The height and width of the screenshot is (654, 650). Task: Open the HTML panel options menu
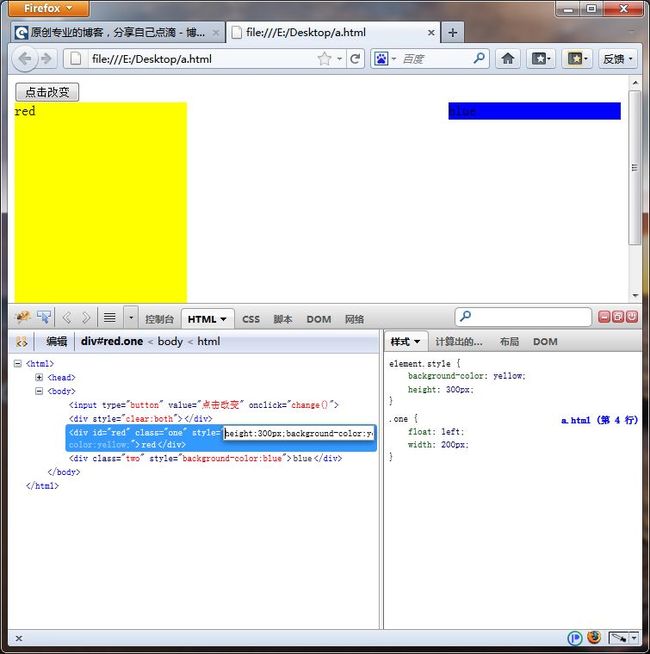[x=224, y=319]
